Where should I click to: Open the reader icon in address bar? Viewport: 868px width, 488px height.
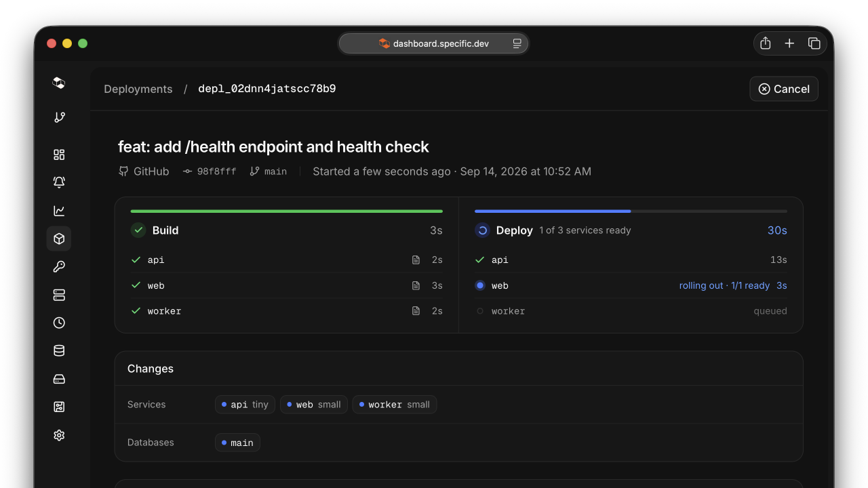517,43
